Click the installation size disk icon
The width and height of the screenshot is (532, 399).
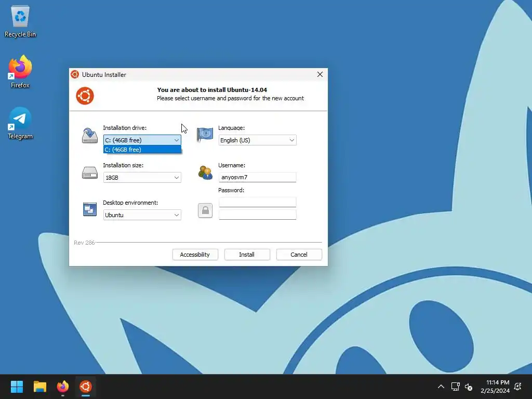(89, 172)
